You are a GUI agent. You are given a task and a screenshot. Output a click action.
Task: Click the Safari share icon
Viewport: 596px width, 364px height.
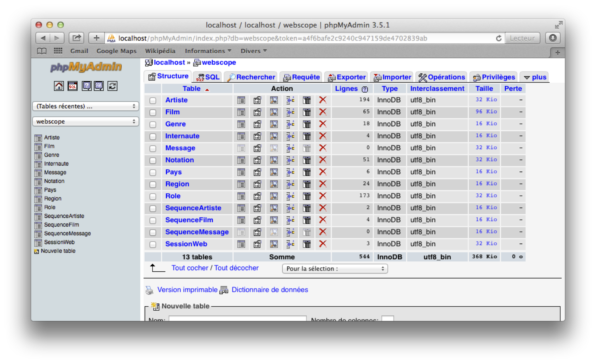76,38
